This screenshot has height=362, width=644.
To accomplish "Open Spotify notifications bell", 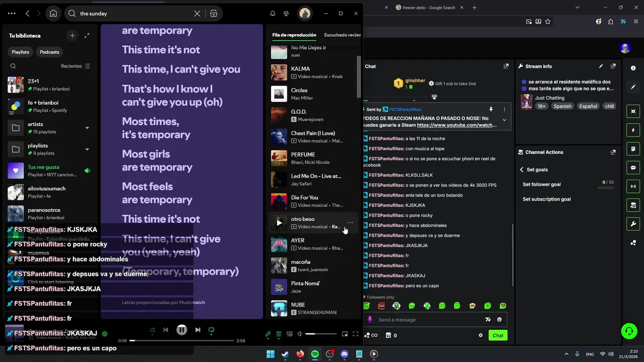I will [273, 14].
